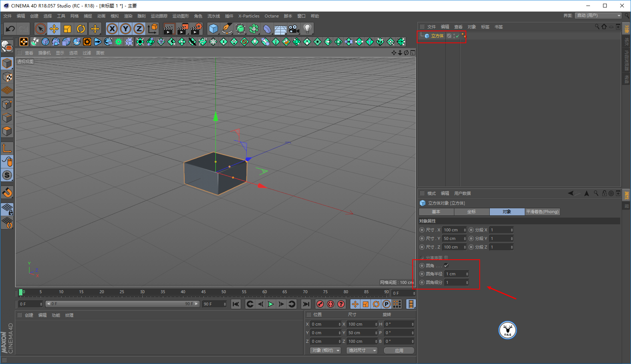The width and height of the screenshot is (631, 364).
Task: Play the animation forward
Action: 271,304
